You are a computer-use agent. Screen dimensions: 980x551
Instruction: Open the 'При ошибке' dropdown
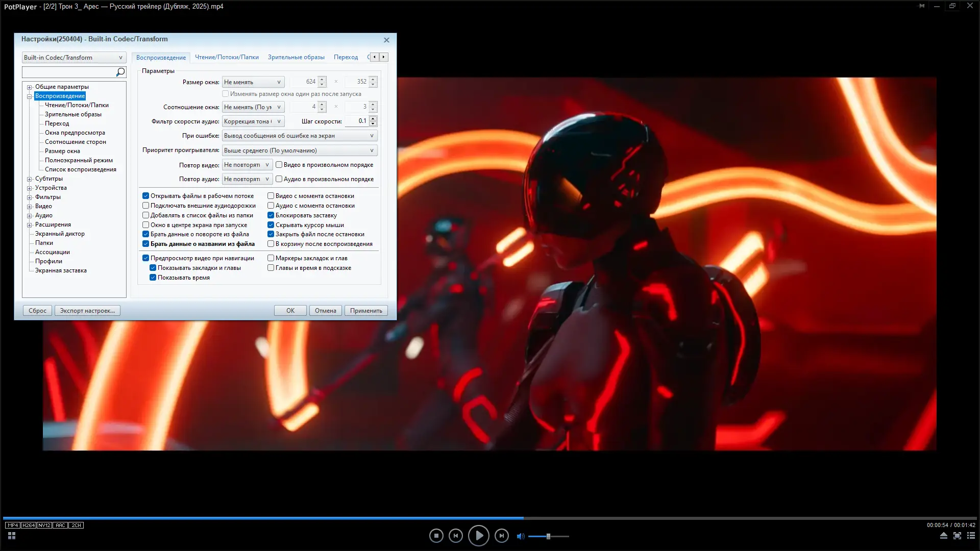[300, 136]
